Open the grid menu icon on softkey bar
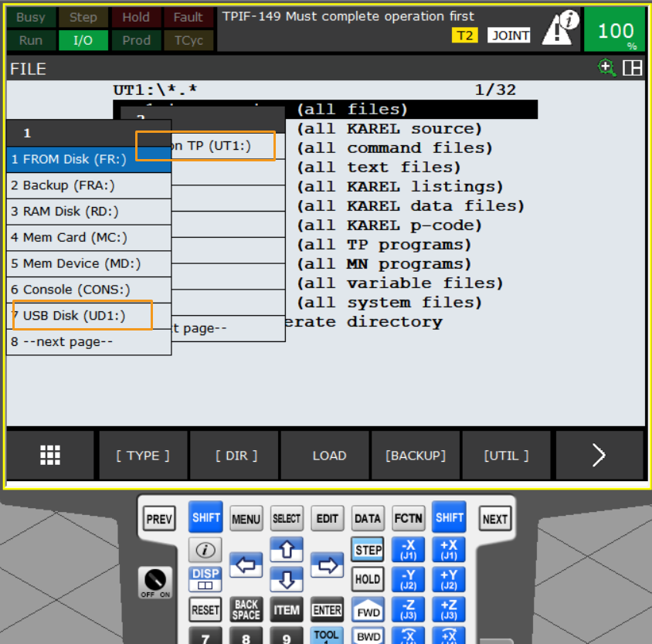 coord(50,456)
